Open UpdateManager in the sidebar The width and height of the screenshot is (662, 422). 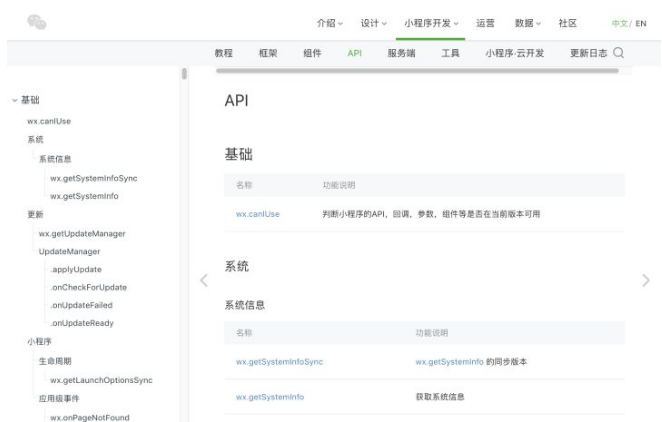(x=69, y=252)
